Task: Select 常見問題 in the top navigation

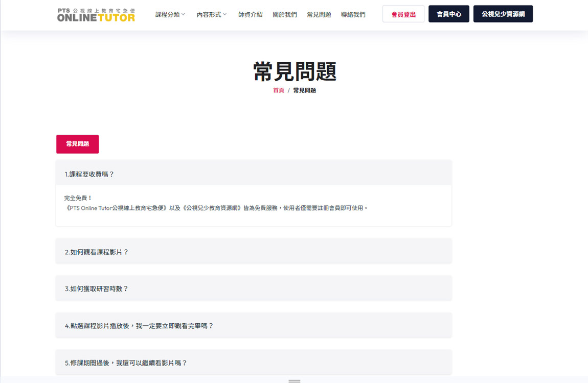Action: (319, 14)
